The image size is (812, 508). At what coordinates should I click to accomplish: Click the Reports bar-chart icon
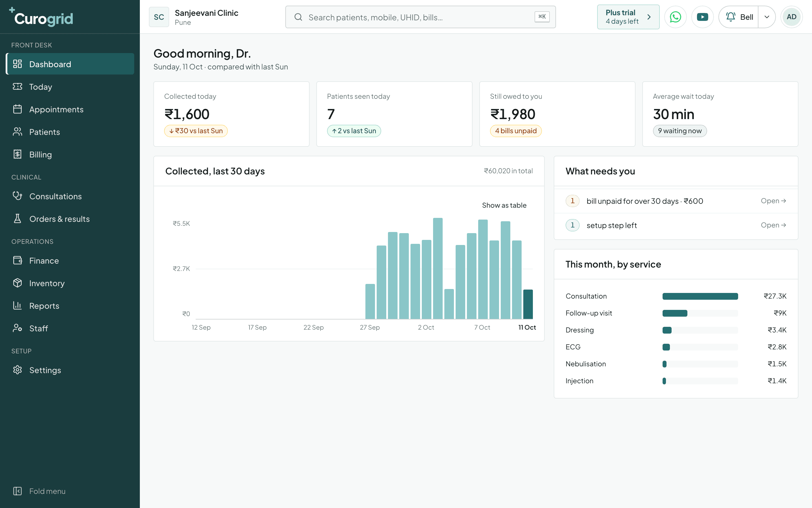point(17,305)
